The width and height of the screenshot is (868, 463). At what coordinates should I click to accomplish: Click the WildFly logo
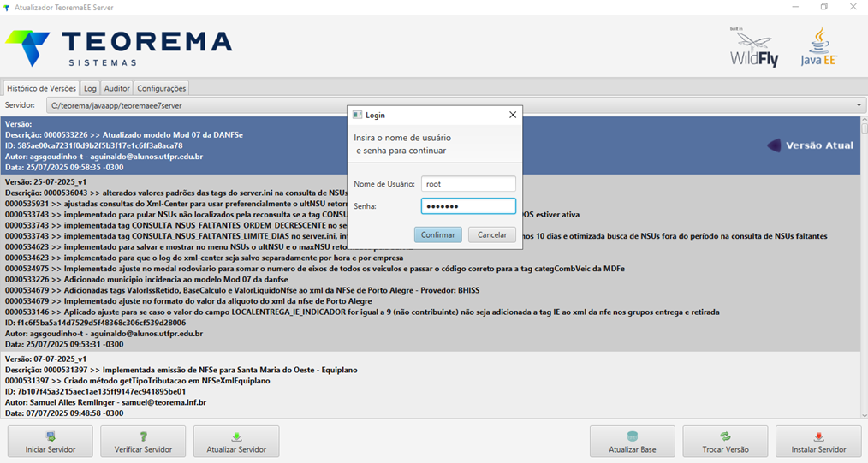[x=753, y=48]
